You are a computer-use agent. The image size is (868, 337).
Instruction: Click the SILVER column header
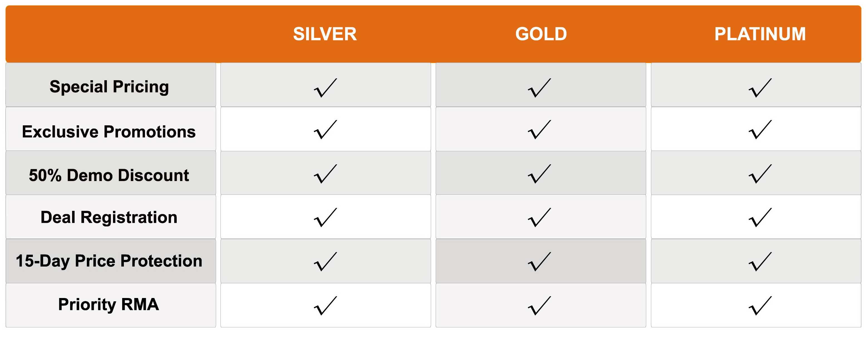[x=325, y=34]
